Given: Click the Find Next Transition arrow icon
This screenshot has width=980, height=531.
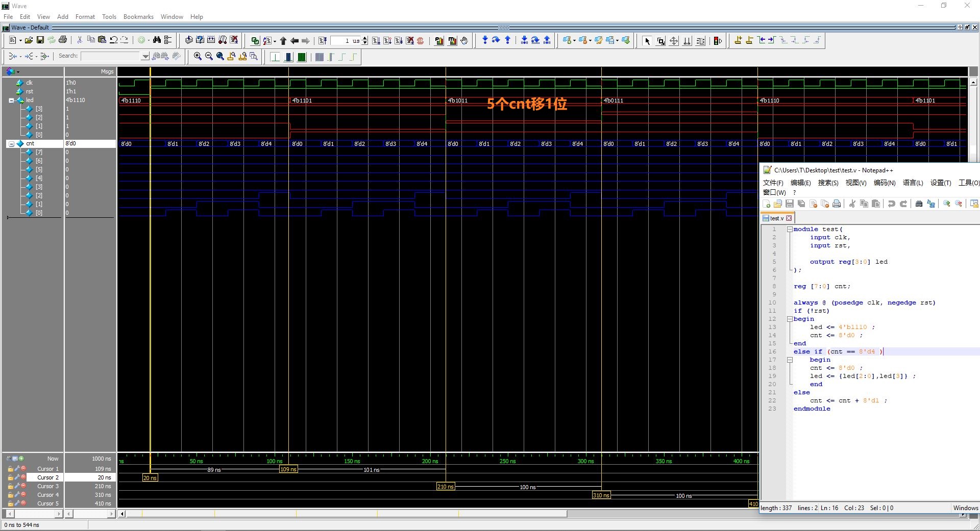Looking at the screenshot, I should 772,40.
